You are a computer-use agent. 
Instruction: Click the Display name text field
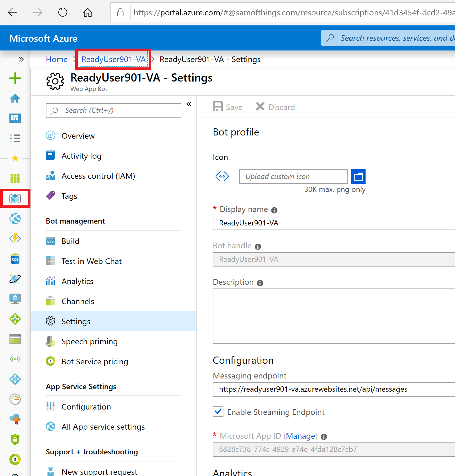334,223
